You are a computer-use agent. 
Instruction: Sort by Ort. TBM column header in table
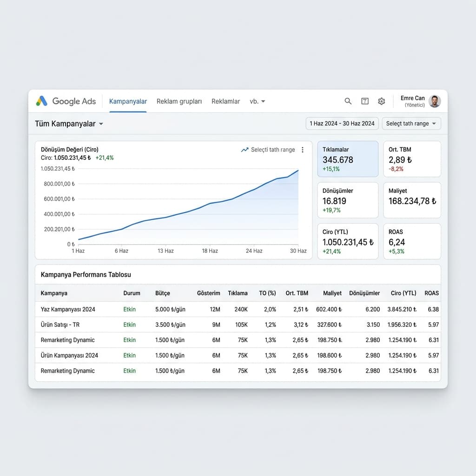coord(297,293)
